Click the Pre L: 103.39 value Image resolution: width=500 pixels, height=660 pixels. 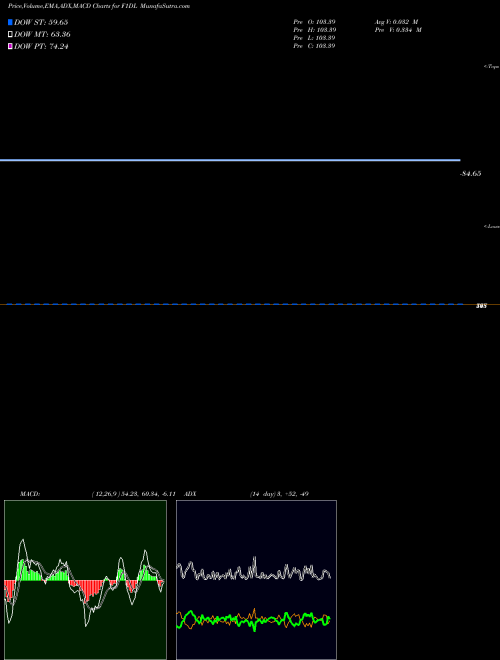314,38
